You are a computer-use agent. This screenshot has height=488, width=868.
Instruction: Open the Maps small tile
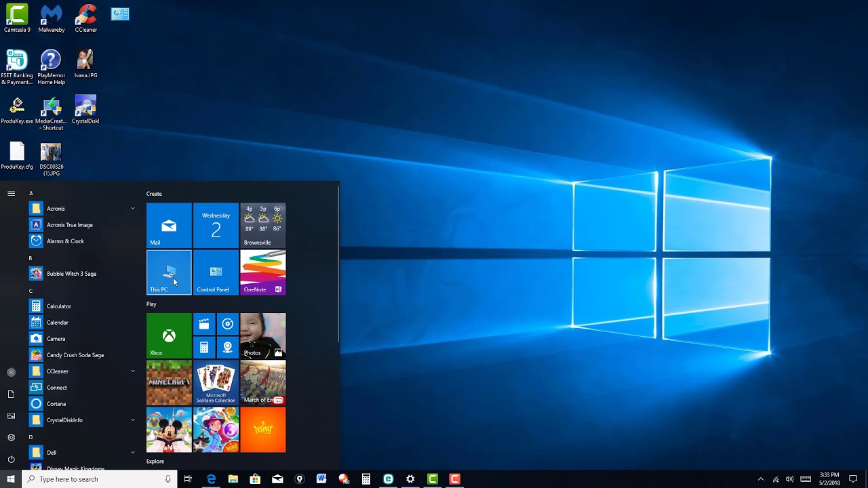(228, 347)
